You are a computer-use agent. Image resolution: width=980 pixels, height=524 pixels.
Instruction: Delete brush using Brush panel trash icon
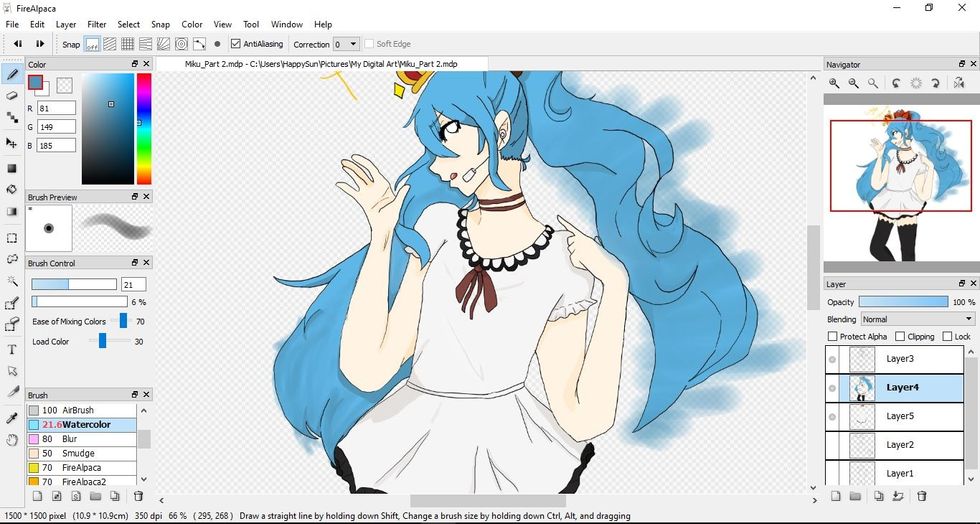138,496
